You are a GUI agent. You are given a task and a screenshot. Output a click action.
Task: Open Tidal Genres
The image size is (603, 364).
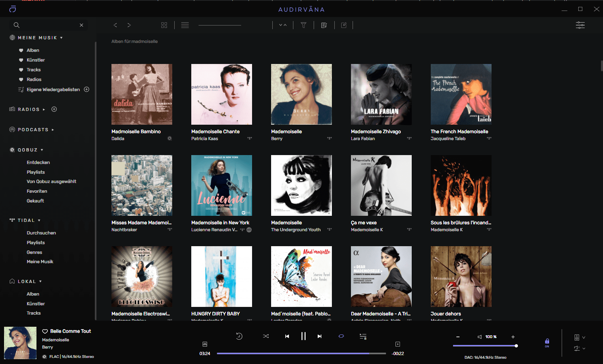pos(34,252)
